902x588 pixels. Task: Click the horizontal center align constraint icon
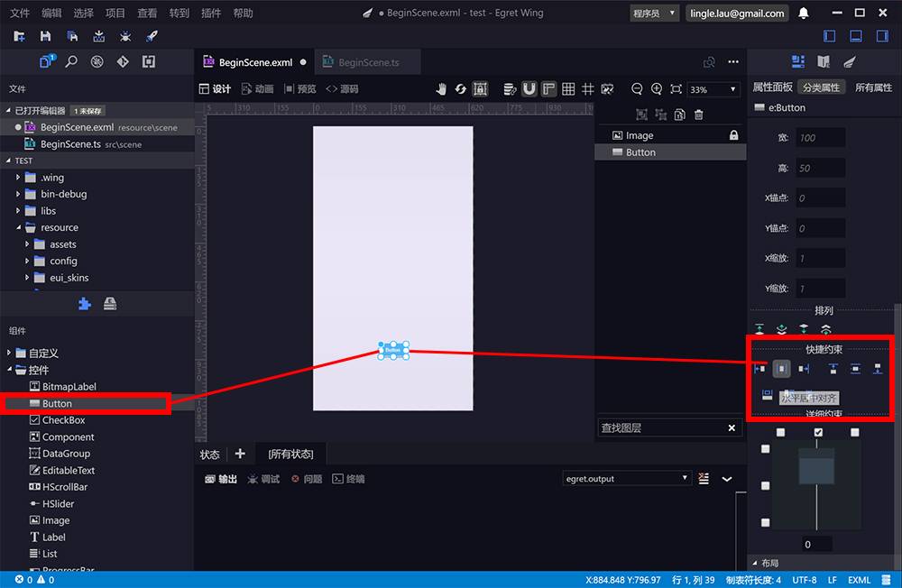pyautogui.click(x=781, y=369)
